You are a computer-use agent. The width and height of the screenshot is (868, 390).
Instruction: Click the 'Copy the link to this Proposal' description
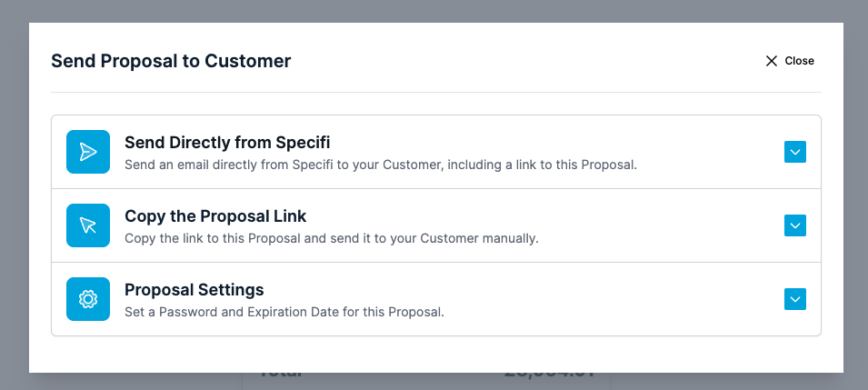click(x=332, y=239)
